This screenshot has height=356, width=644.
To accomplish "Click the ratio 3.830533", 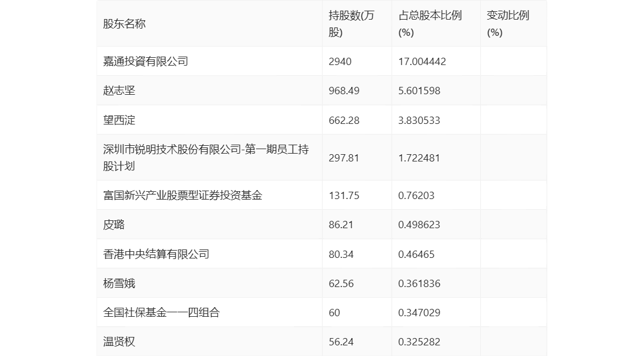I will point(419,121).
